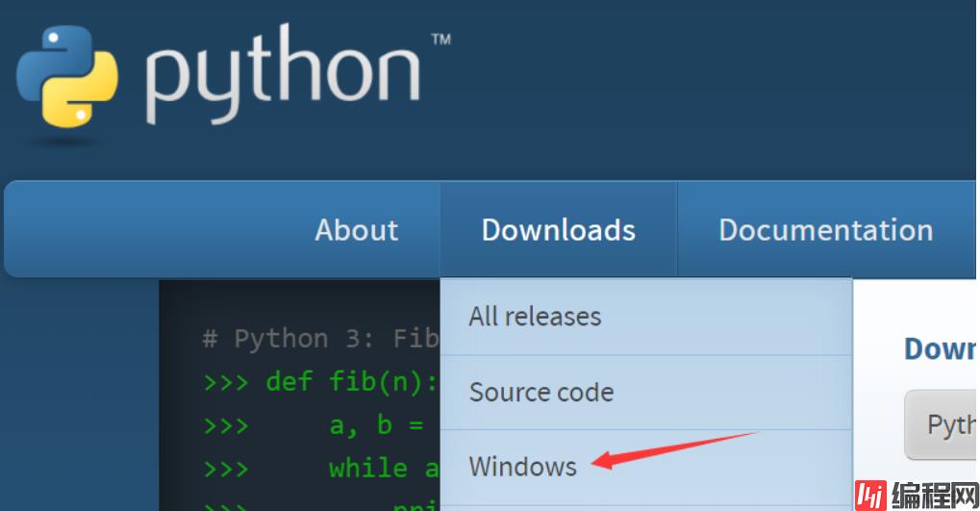The height and width of the screenshot is (511, 980).
Task: Select Source code in Downloads dropdown
Action: pos(540,393)
